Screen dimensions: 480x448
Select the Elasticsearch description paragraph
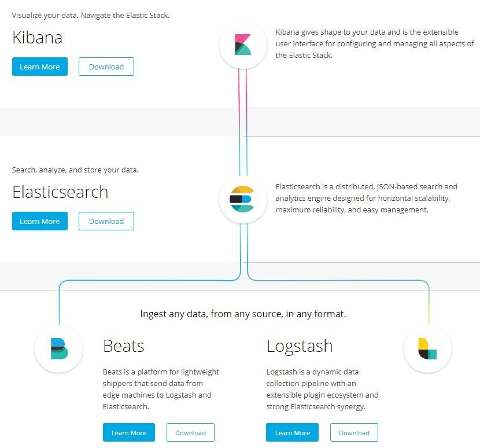pos(367,199)
